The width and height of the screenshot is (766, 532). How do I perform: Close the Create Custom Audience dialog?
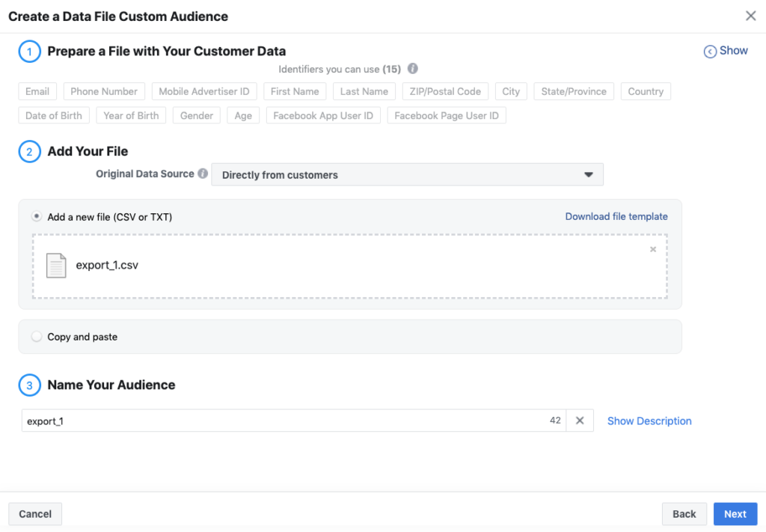point(750,16)
